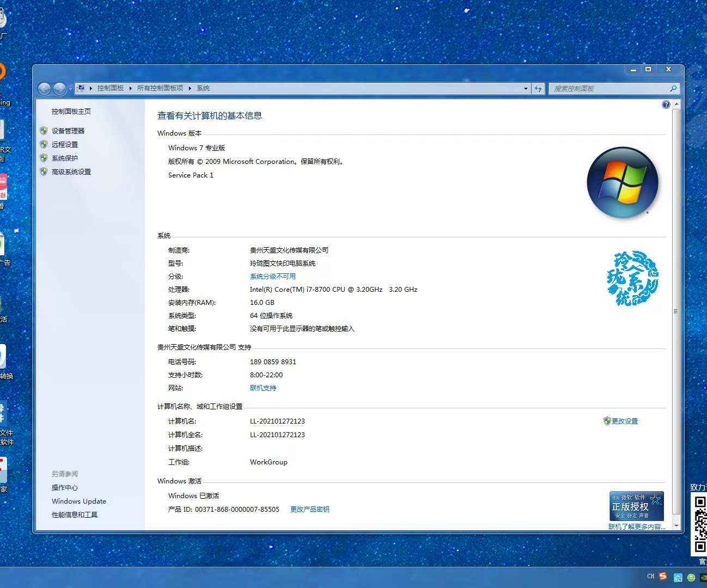Screen dimensions: 707x588
Task: Select the model 玲珑图文快印电脑系统 value
Action: (283, 264)
